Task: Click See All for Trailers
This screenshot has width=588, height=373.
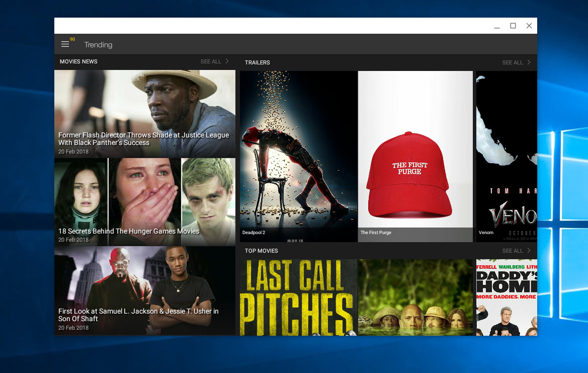Action: [512, 62]
